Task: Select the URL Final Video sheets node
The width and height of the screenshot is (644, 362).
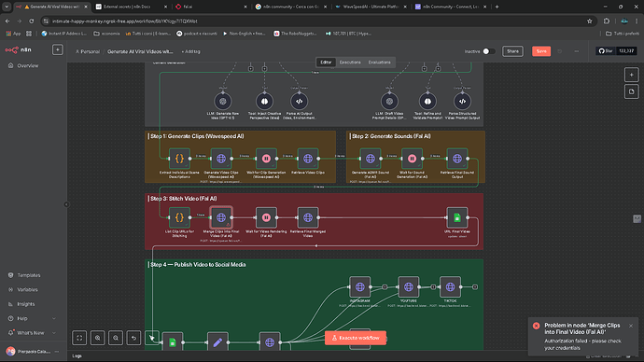Action: tap(457, 217)
